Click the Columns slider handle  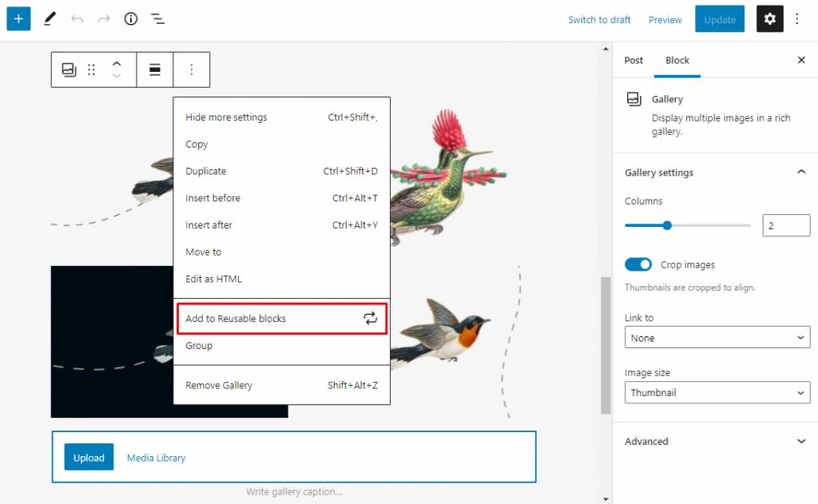[667, 225]
